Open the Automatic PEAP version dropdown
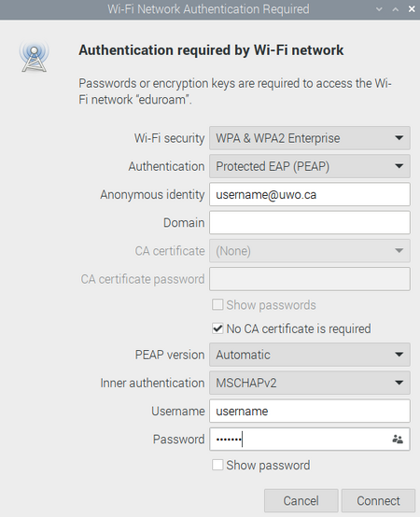Viewport: 420px width, 517px height. click(x=310, y=355)
